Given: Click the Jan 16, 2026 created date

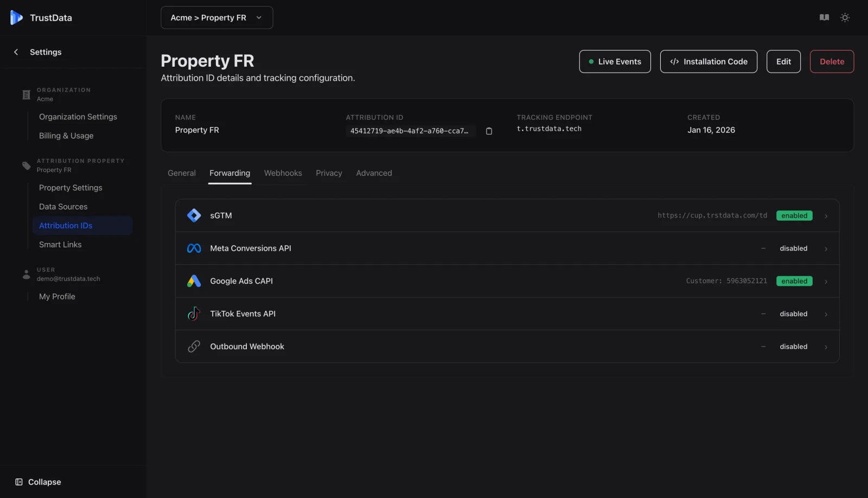Looking at the screenshot, I should coord(711,130).
